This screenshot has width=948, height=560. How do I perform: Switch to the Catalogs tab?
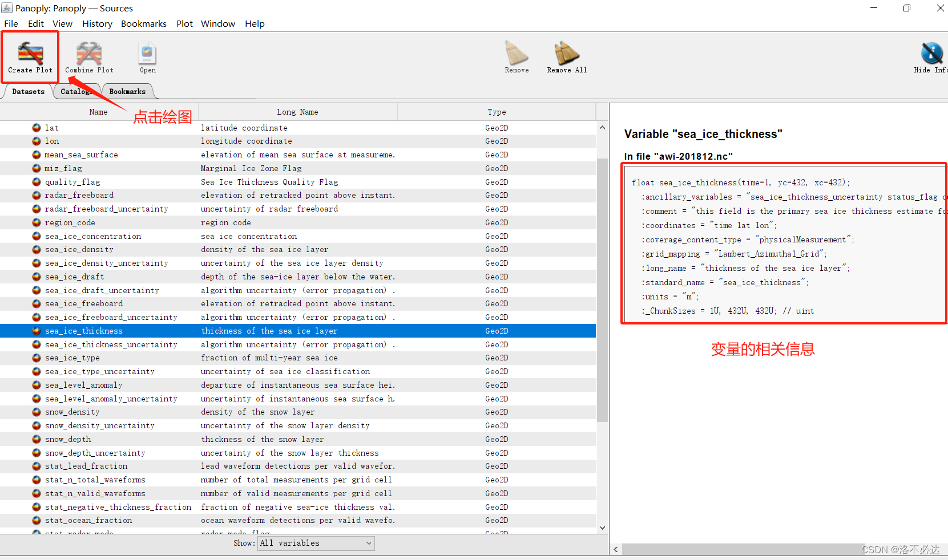tap(76, 91)
